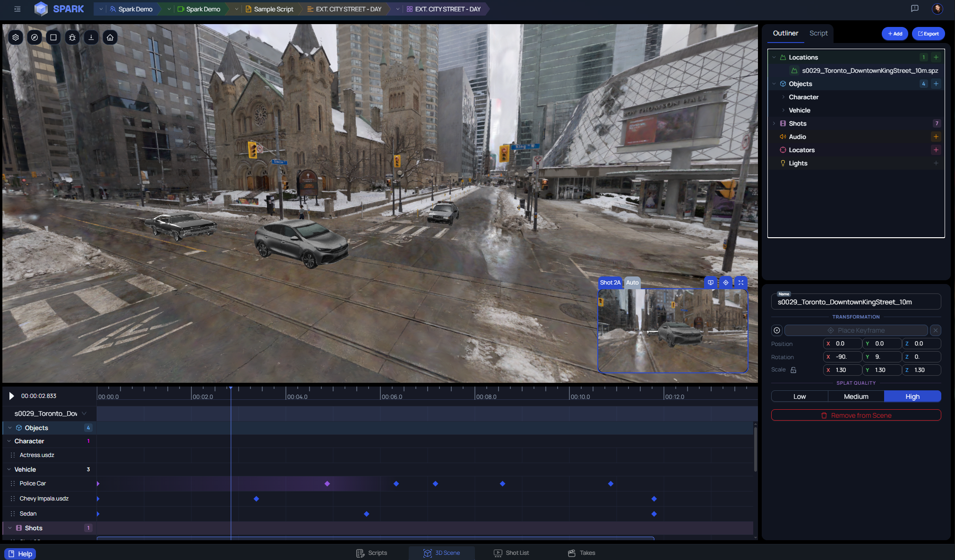The height and width of the screenshot is (560, 955).
Task: Add a light with the plus icon
Action: [x=936, y=163]
